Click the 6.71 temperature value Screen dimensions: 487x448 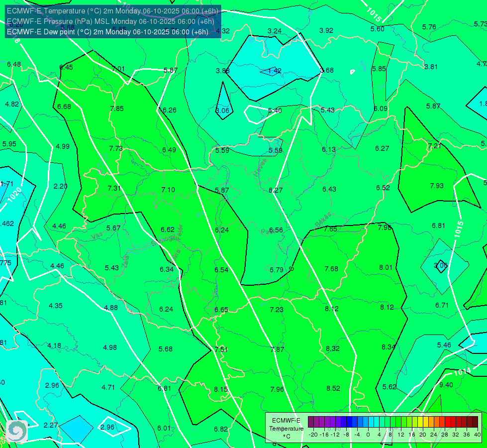pos(442,305)
